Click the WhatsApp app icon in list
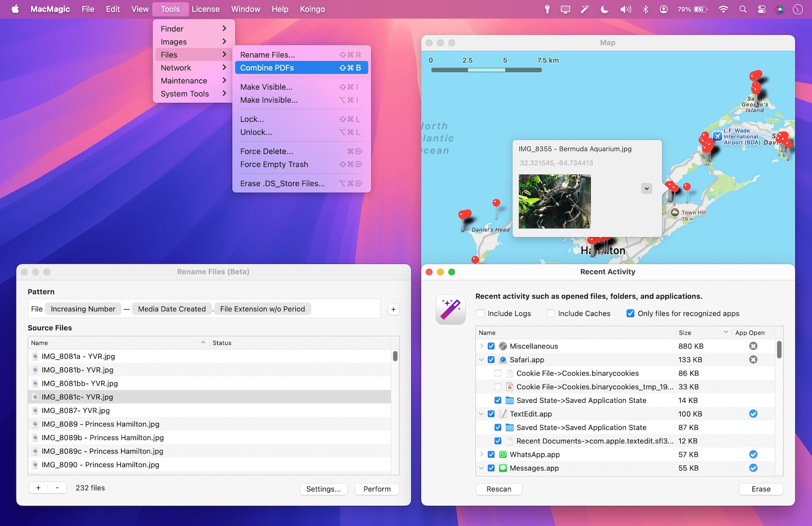The width and height of the screenshot is (812, 526). [x=503, y=455]
